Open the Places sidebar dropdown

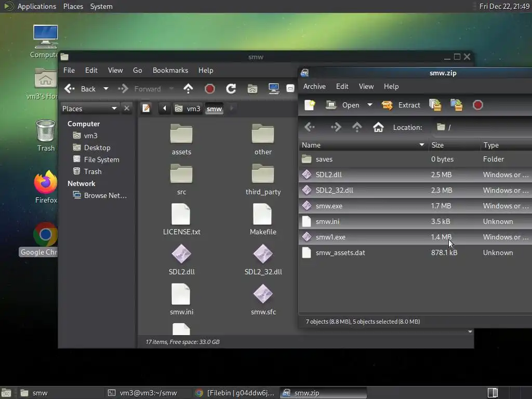89,109
